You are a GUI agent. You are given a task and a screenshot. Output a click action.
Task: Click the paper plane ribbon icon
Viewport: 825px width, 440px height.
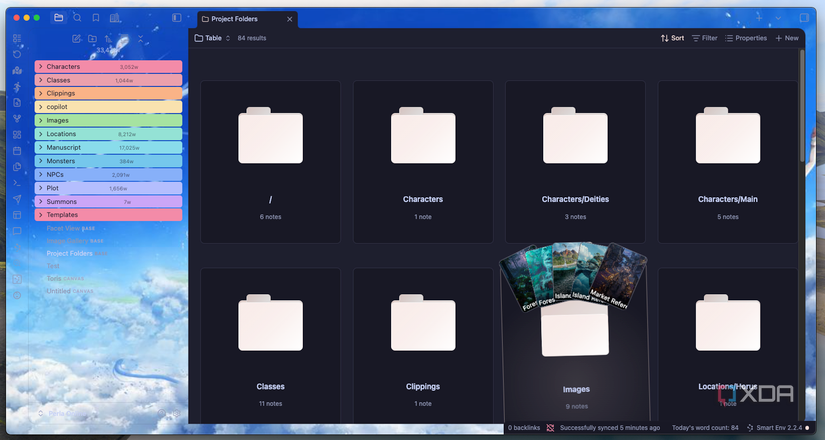17,199
